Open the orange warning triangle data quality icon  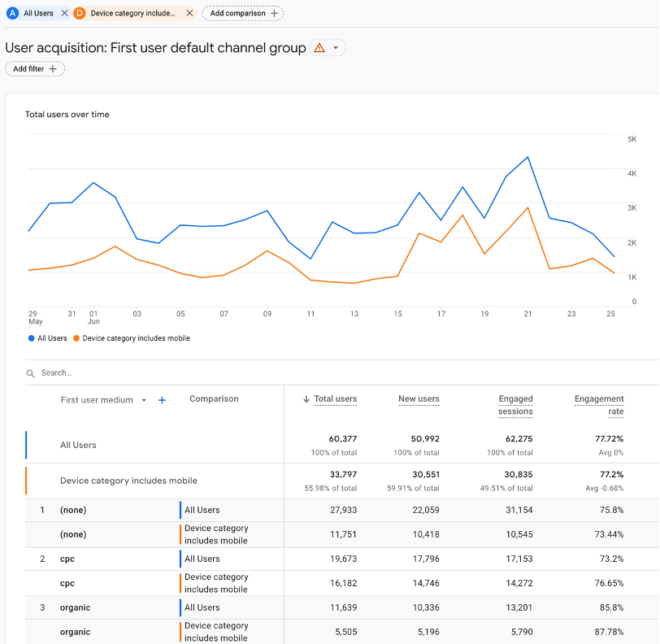coord(319,48)
